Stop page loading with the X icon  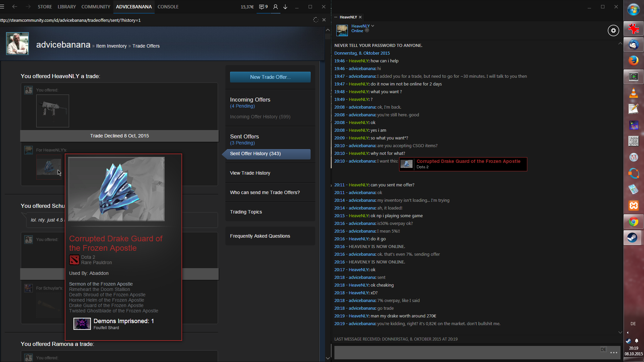tap(324, 20)
